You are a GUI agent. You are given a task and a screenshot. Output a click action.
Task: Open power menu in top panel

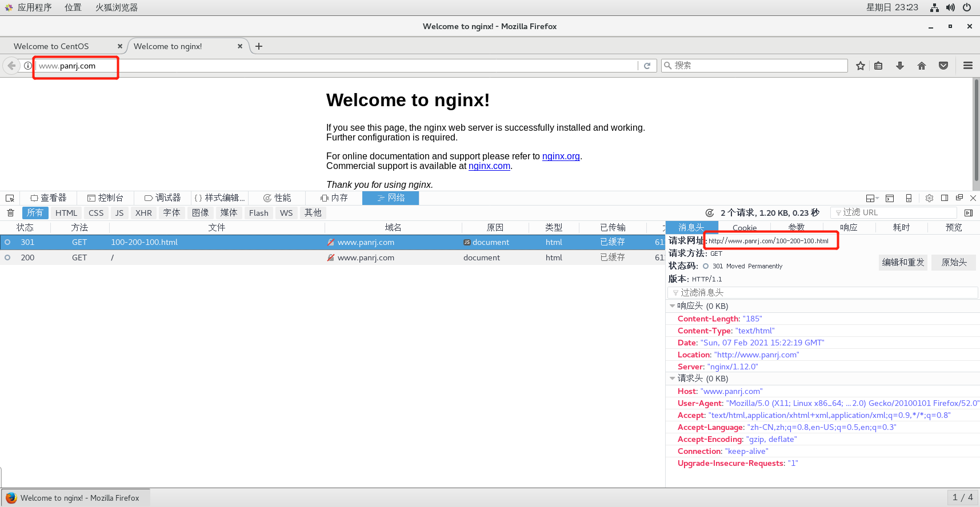(967, 7)
